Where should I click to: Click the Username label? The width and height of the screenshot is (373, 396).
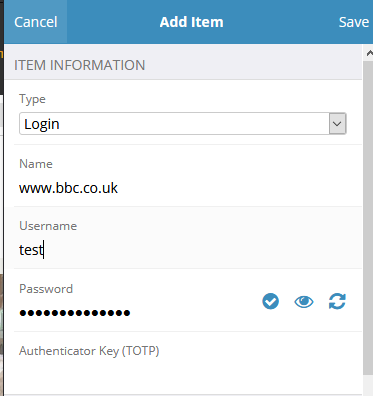tap(48, 226)
